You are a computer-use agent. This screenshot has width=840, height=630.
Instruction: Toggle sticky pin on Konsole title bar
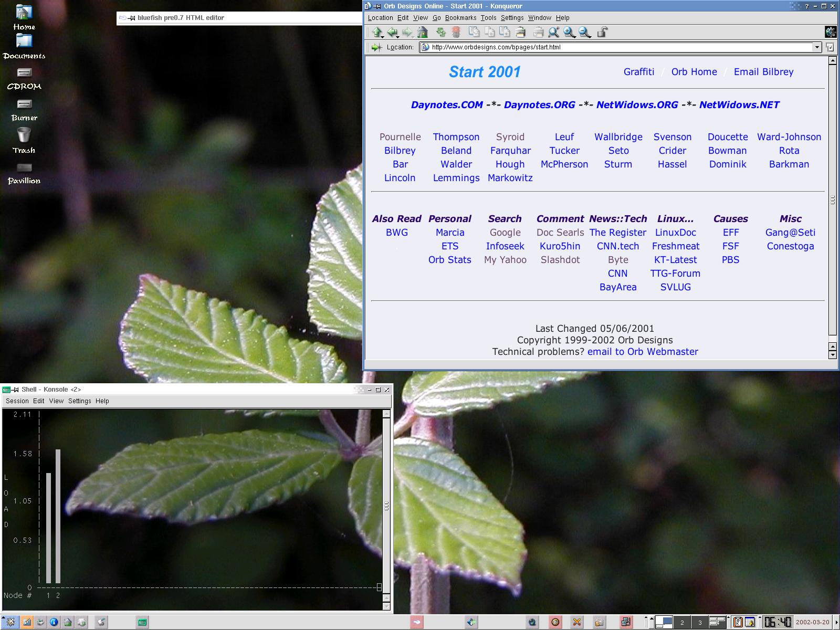click(16, 390)
